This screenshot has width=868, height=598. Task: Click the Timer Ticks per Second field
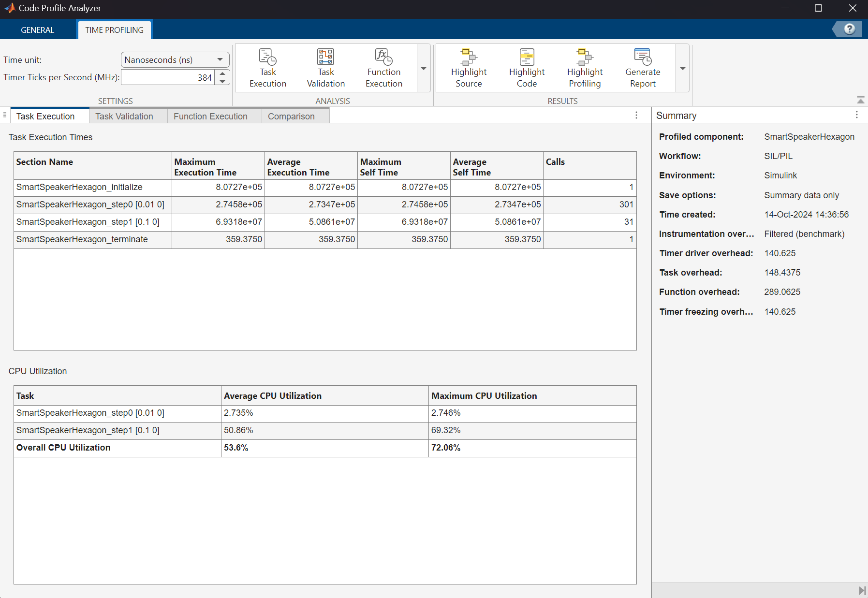pos(167,77)
